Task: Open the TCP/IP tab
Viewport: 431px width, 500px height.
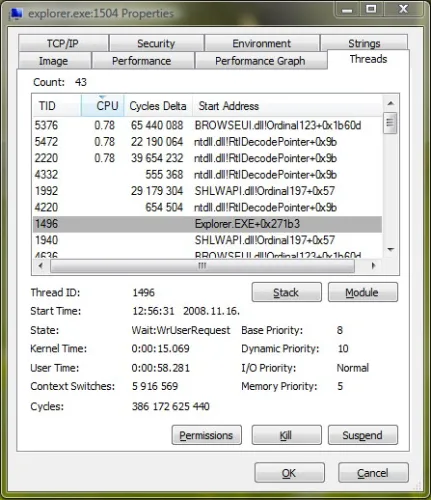Action: (x=63, y=43)
